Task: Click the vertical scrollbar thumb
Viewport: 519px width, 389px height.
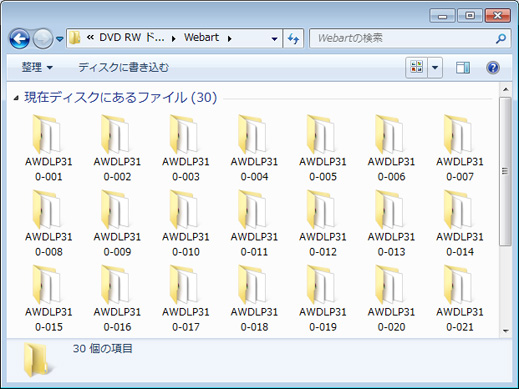Action: 505,172
